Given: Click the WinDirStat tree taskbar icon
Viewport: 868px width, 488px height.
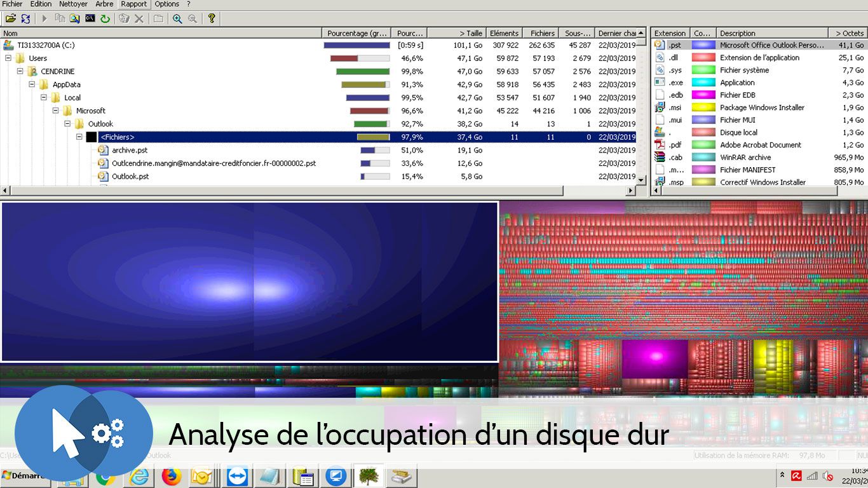Looking at the screenshot, I should (x=369, y=476).
